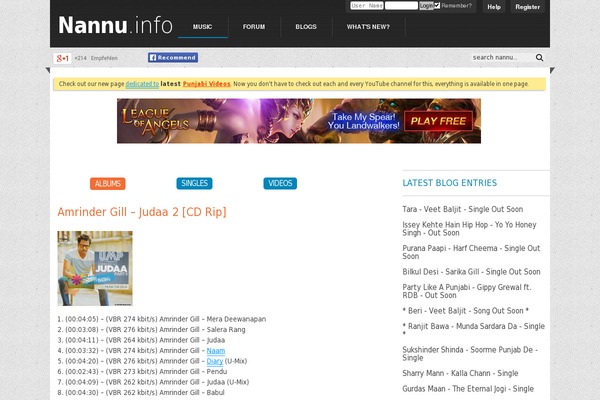The image size is (600, 400).
Task: Click the Judaa 2 album cover
Action: pyautogui.click(x=95, y=268)
